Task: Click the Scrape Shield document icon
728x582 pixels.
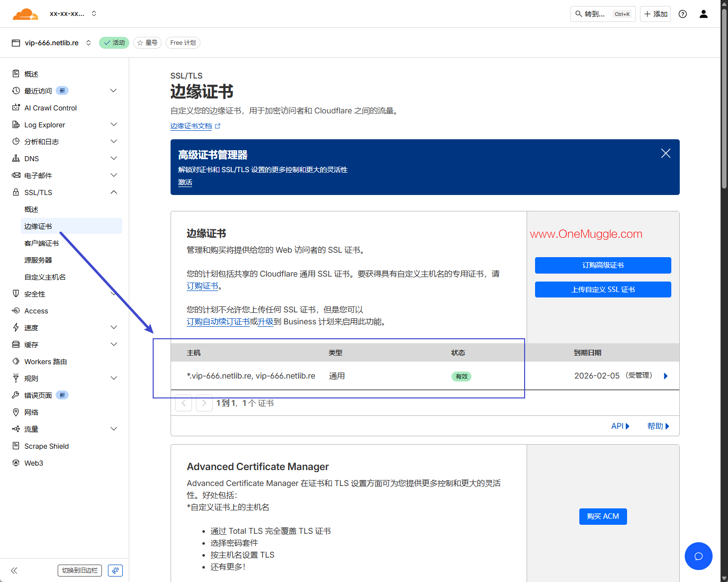Action: click(x=16, y=446)
